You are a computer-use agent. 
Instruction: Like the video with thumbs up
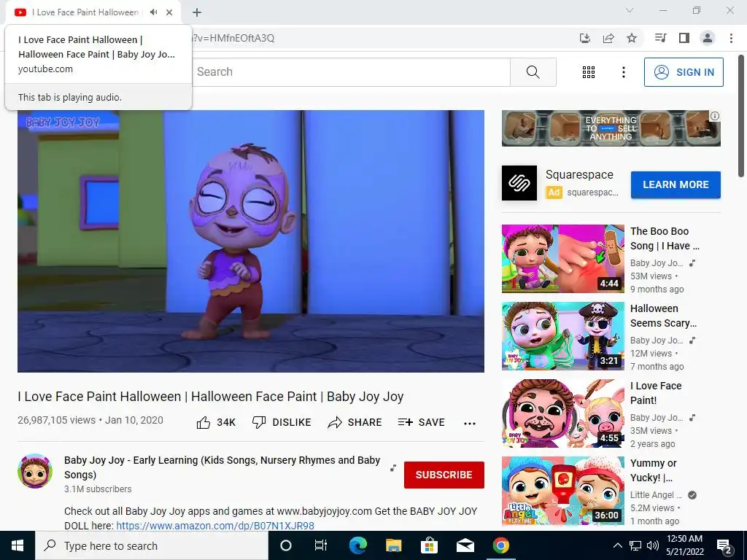click(x=216, y=422)
